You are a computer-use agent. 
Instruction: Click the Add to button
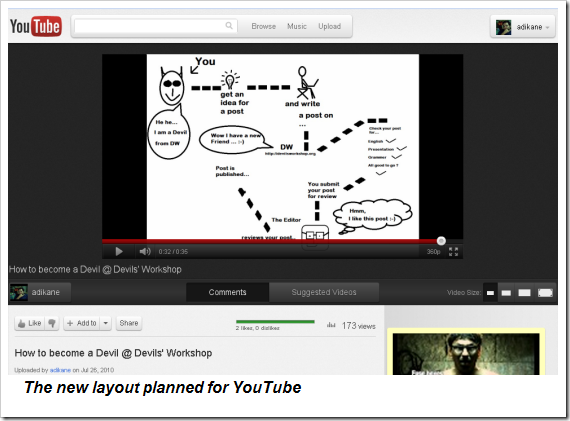click(x=82, y=323)
